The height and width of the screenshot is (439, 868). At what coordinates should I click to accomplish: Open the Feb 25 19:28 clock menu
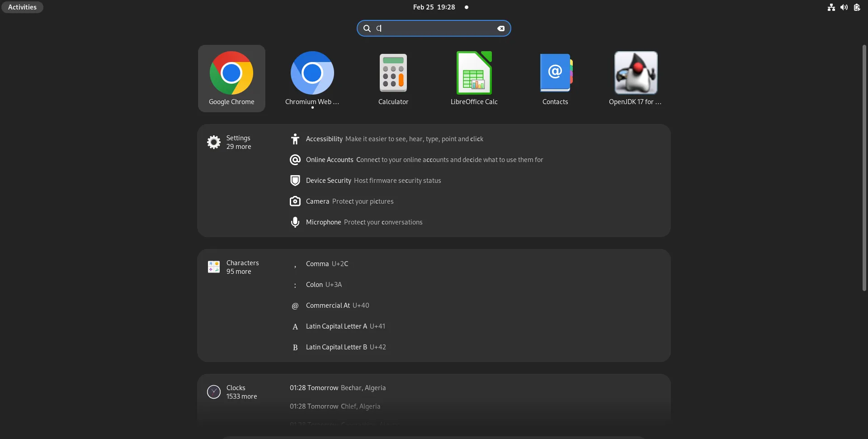click(x=434, y=7)
